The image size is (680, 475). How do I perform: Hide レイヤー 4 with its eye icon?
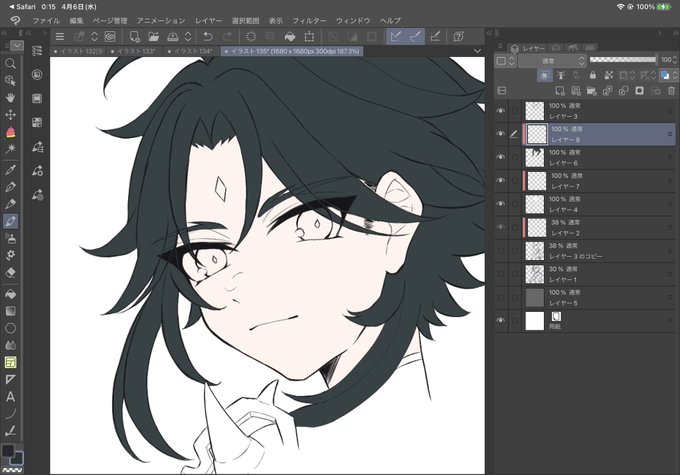click(500, 204)
